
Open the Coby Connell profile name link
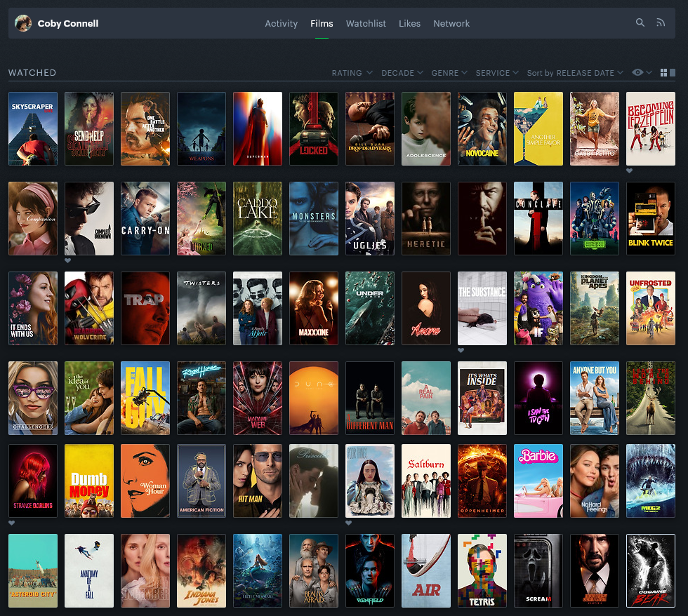[68, 23]
